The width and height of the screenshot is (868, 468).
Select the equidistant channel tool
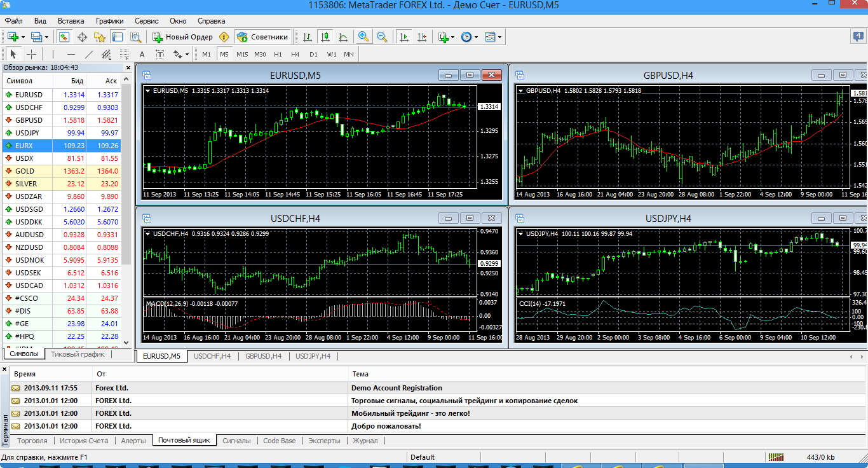coord(107,54)
